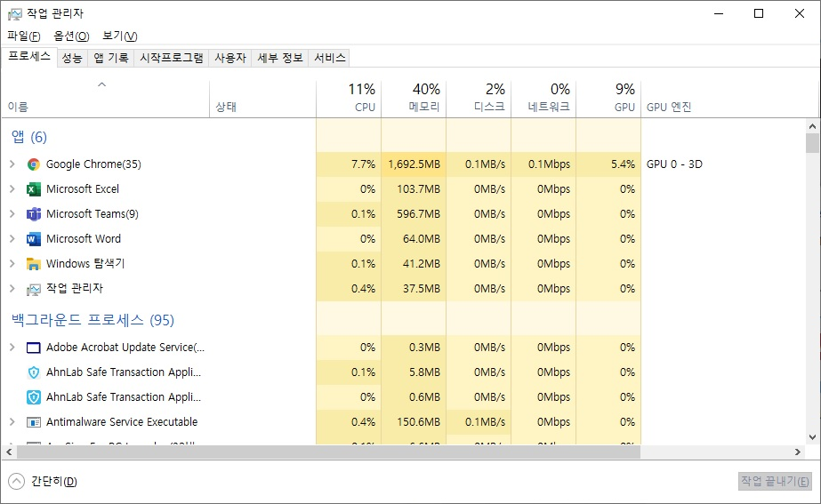The height and width of the screenshot is (504, 821).
Task: Click the Windows 탐색기 folder icon
Action: (x=34, y=264)
